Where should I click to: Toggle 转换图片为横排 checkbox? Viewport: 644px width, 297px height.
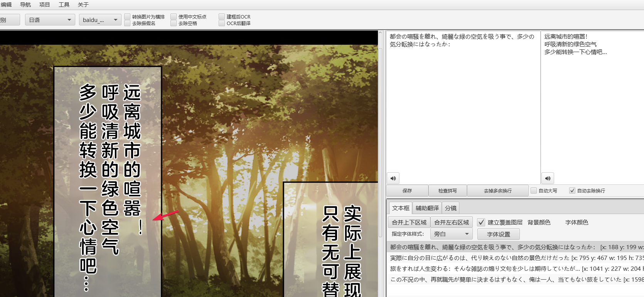tap(127, 17)
